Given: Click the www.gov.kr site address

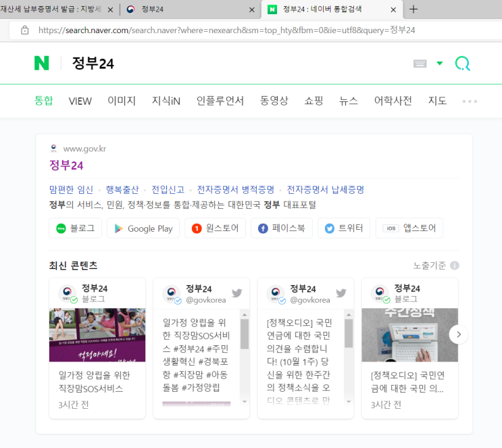Looking at the screenshot, I should click(x=84, y=149).
